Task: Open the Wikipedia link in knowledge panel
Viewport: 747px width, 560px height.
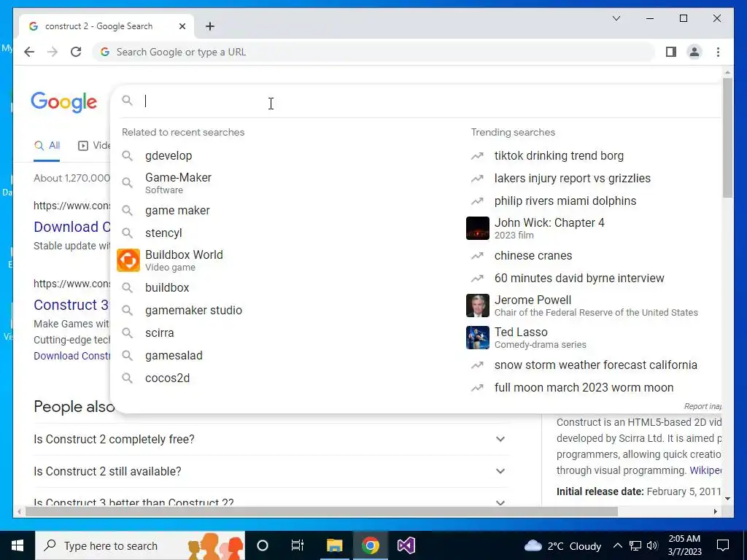Action: coord(705,470)
